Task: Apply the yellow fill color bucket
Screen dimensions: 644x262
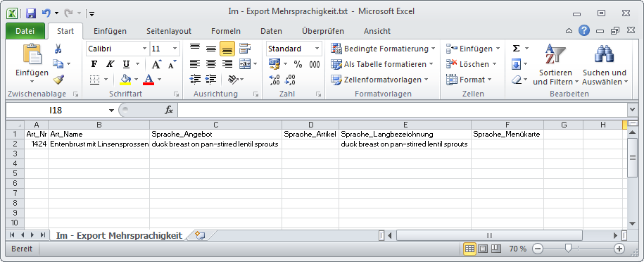Action: click(125, 80)
